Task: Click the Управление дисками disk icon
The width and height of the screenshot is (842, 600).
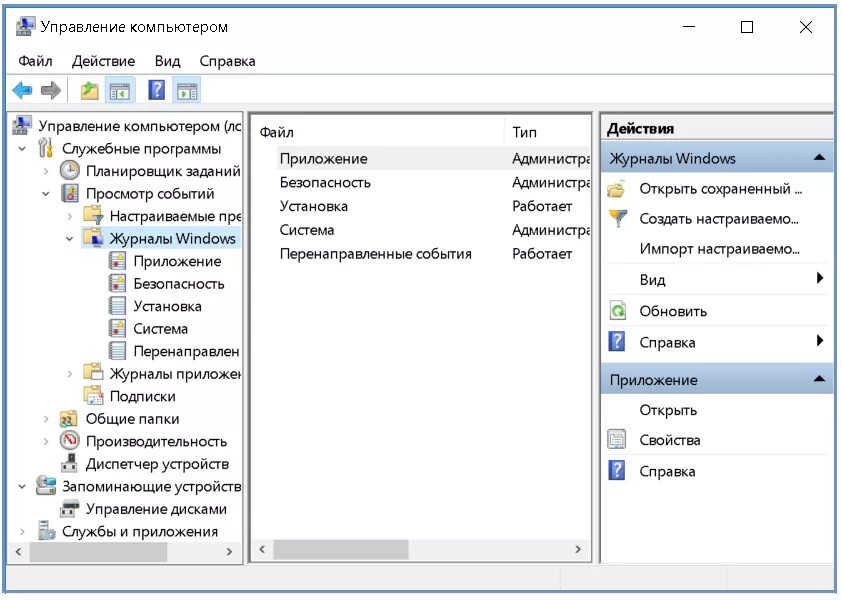Action: (x=69, y=509)
